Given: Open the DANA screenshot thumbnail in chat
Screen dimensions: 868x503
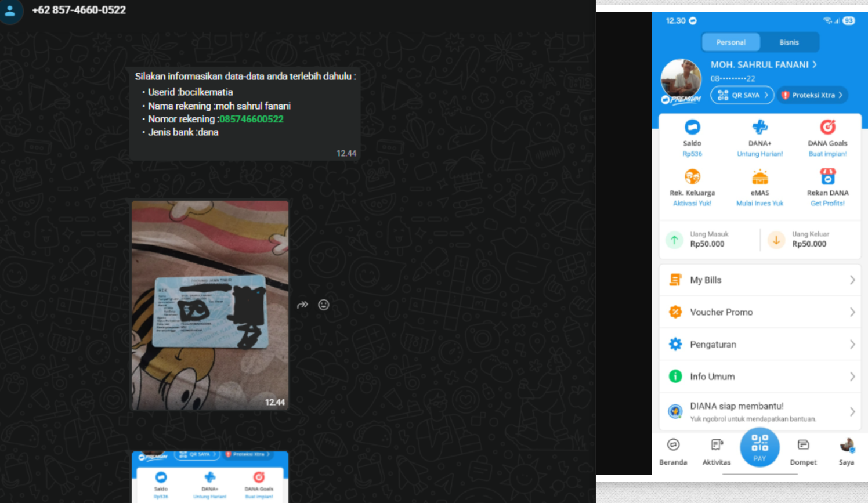Looking at the screenshot, I should tap(210, 477).
